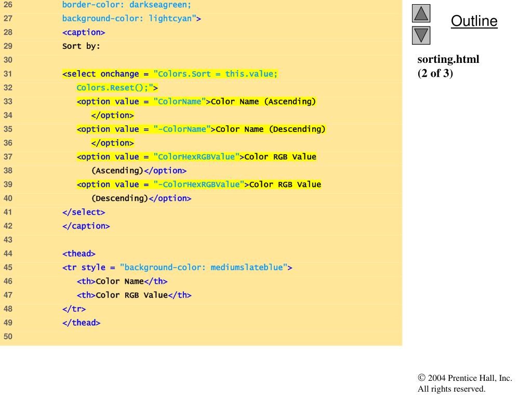Click the closing </select> tag

(84, 212)
